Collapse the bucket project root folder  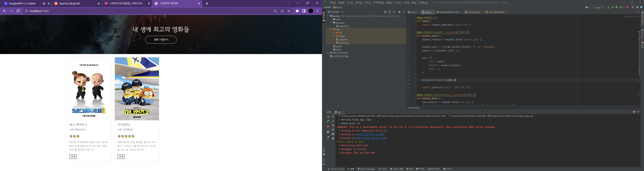click(328, 16)
